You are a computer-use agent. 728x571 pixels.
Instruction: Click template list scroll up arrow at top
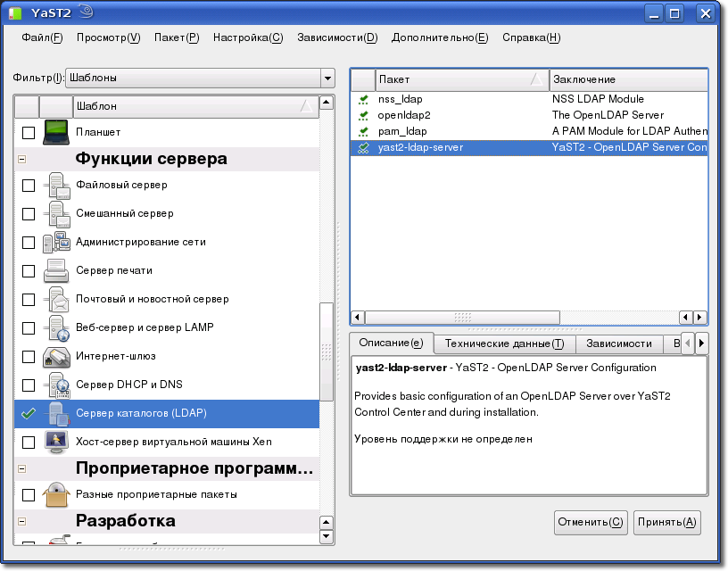click(x=327, y=102)
